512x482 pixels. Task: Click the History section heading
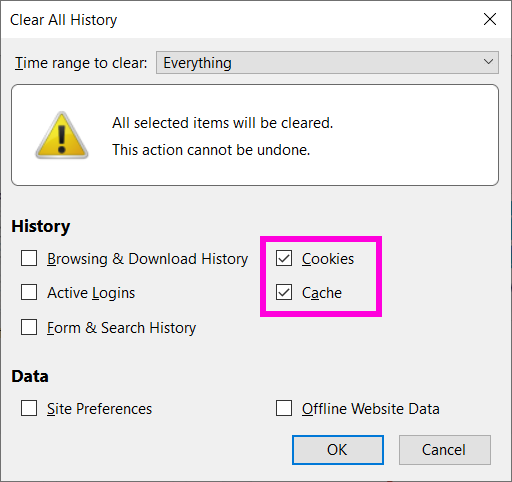[x=41, y=226]
